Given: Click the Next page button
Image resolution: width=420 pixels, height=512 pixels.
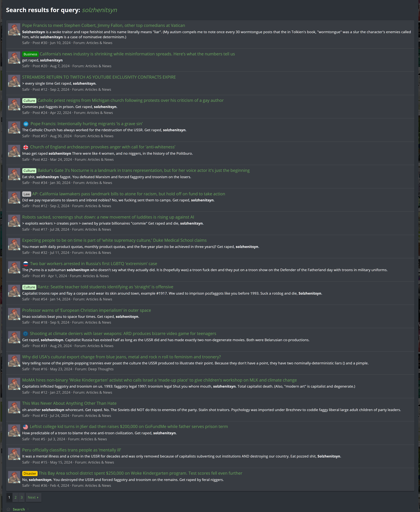Looking at the screenshot, I should click(33, 497).
